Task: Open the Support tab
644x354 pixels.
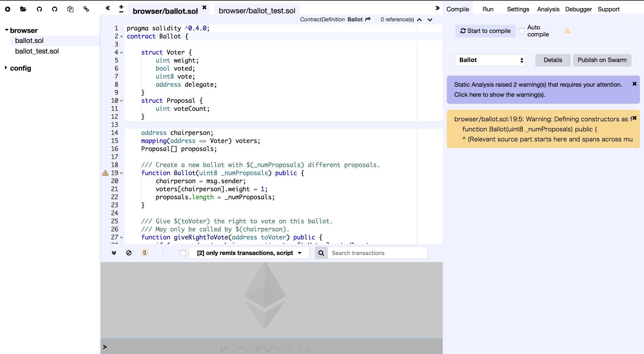Action: pos(609,9)
